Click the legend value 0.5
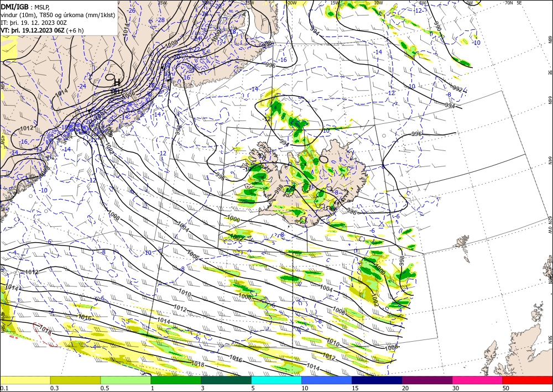 pos(105,388)
